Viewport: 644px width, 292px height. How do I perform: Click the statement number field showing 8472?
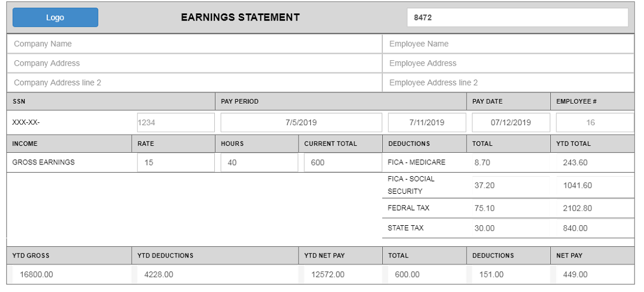517,18
